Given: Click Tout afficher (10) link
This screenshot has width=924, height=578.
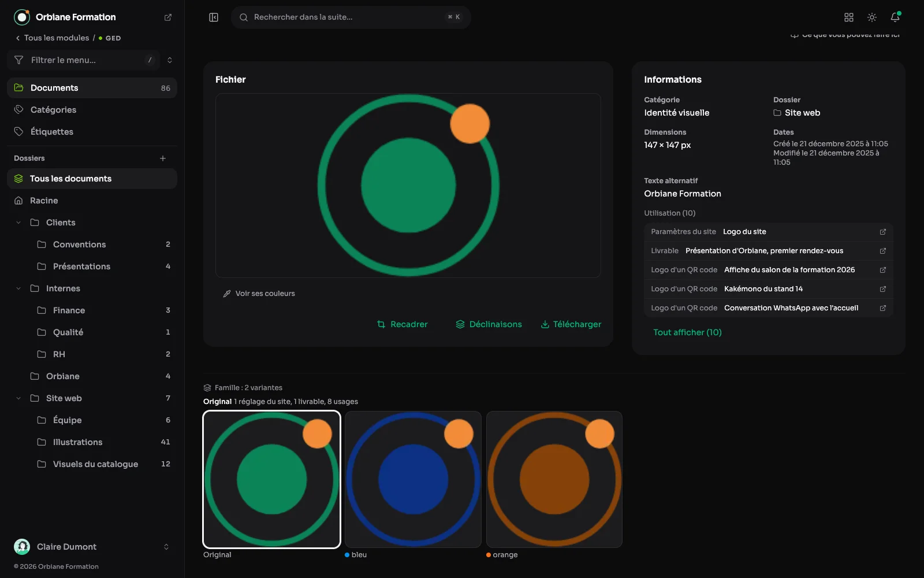Looking at the screenshot, I should point(687,332).
